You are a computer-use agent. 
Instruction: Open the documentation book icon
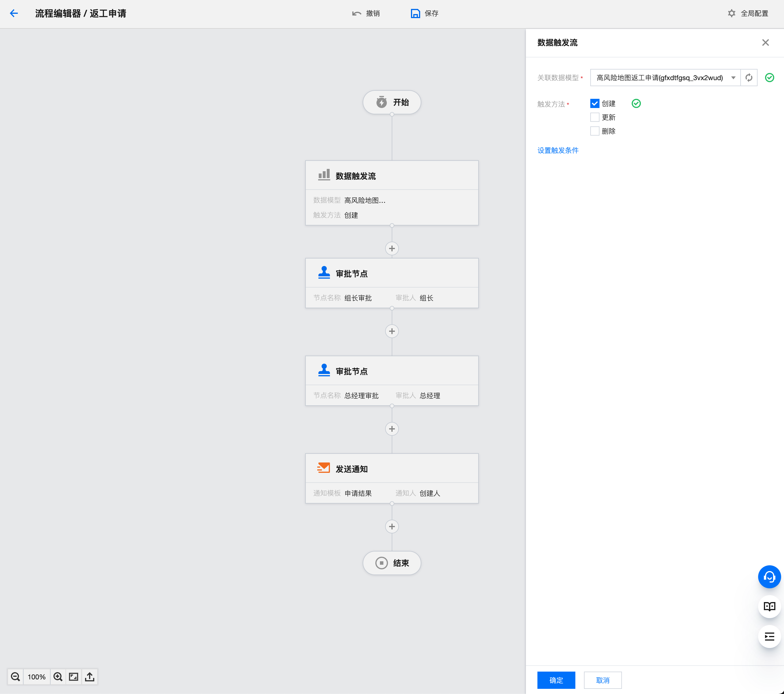[769, 607]
